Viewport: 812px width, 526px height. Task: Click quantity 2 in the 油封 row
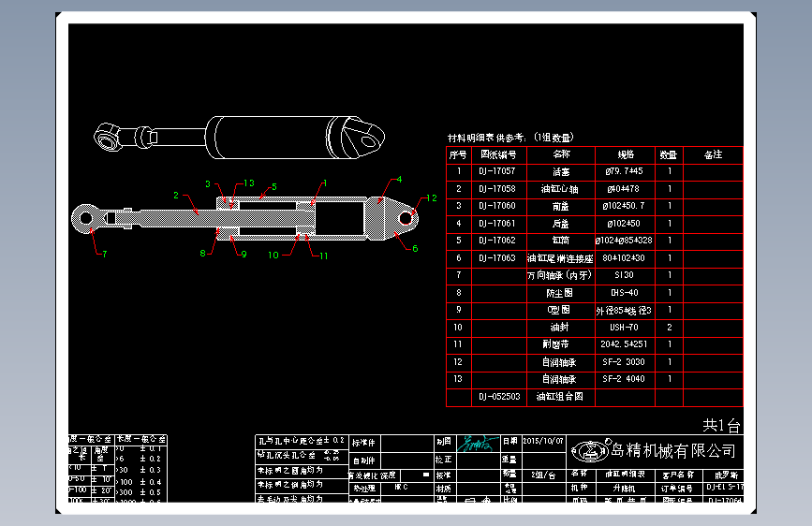[670, 328]
